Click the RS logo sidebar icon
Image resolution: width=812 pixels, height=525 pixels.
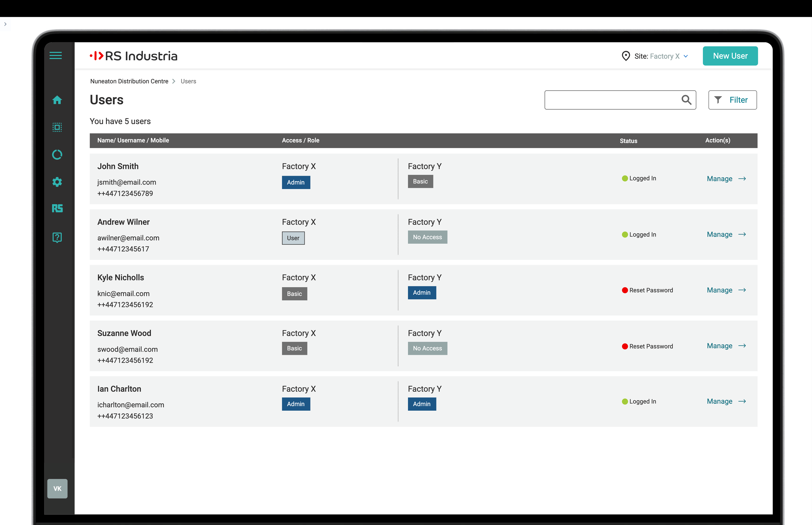[57, 208]
